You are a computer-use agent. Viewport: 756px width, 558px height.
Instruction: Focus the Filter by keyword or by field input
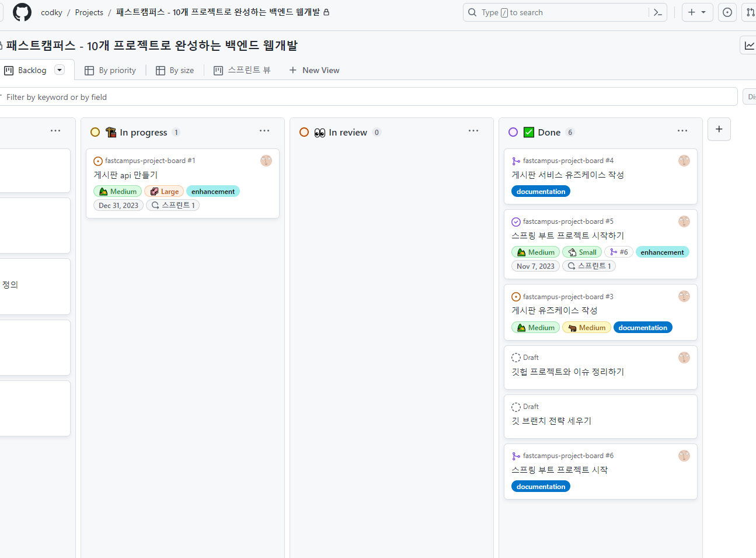[x=369, y=97]
